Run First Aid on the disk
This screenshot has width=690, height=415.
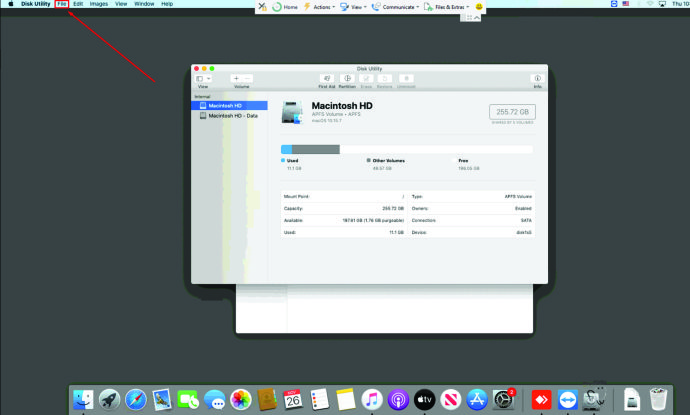(327, 79)
